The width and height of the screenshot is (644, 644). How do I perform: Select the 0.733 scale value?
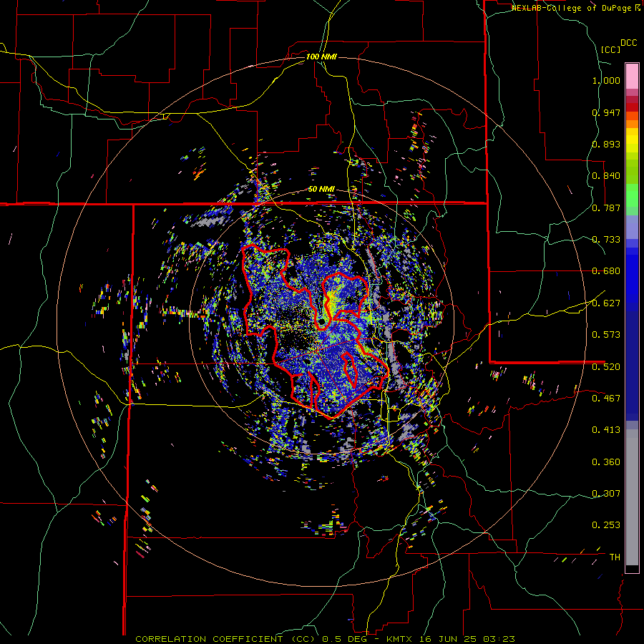pos(606,240)
